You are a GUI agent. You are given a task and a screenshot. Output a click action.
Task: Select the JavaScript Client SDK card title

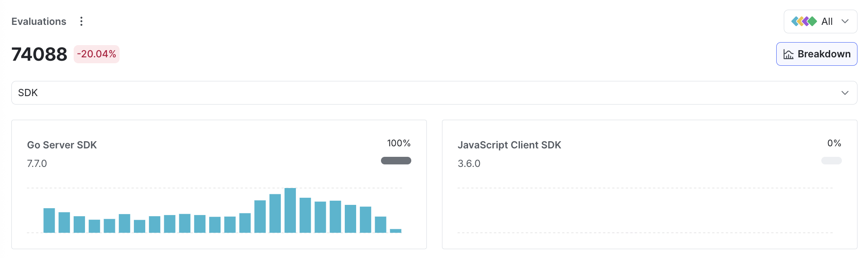[509, 145]
